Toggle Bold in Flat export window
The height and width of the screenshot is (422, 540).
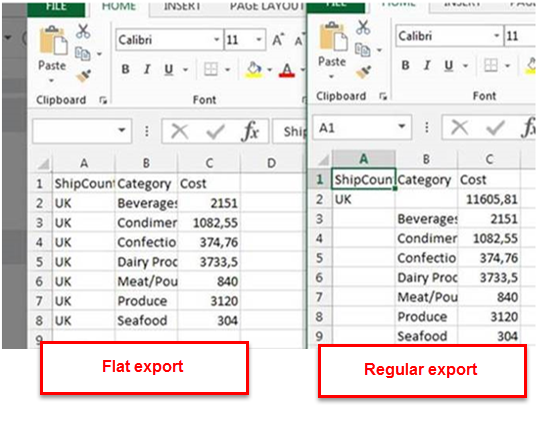click(x=126, y=70)
